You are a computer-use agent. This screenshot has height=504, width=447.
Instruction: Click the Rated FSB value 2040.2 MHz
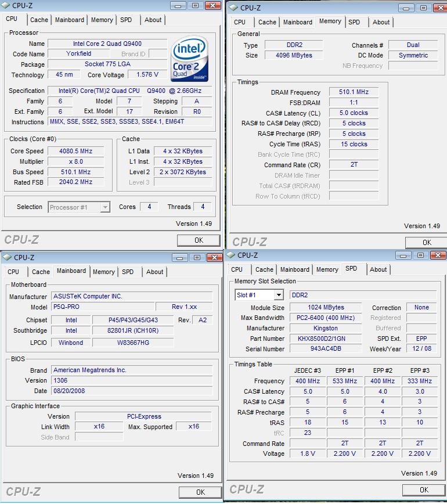(x=76, y=182)
